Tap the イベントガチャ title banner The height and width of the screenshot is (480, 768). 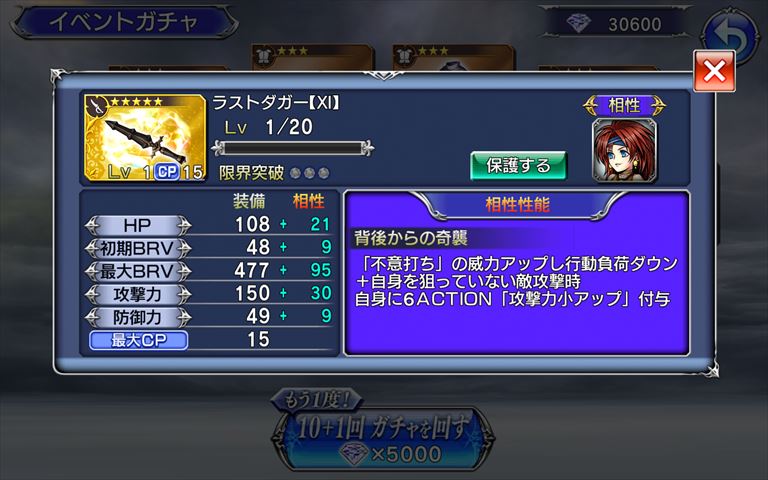[x=124, y=23]
